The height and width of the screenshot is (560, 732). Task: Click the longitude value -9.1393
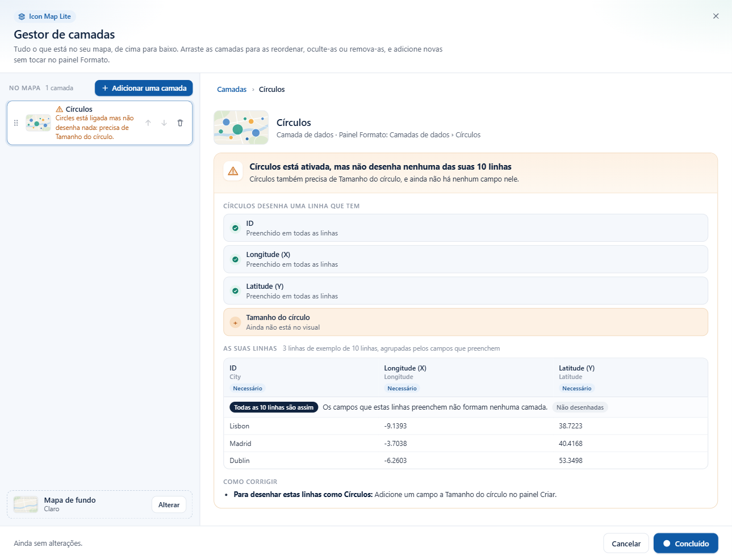395,426
